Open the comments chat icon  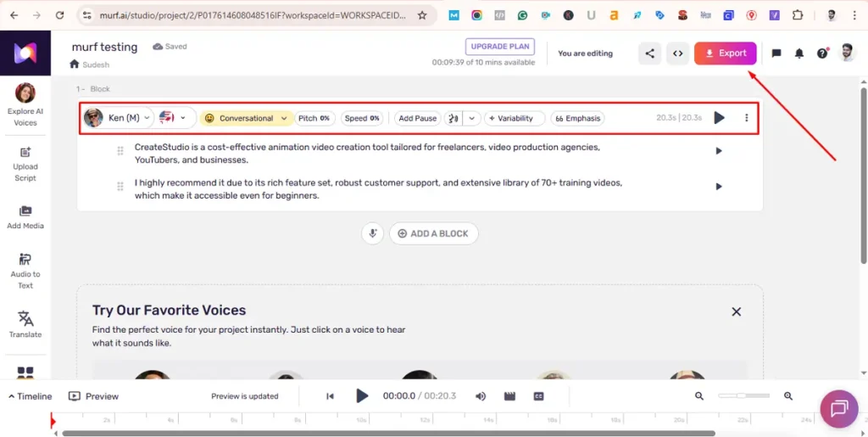(776, 53)
